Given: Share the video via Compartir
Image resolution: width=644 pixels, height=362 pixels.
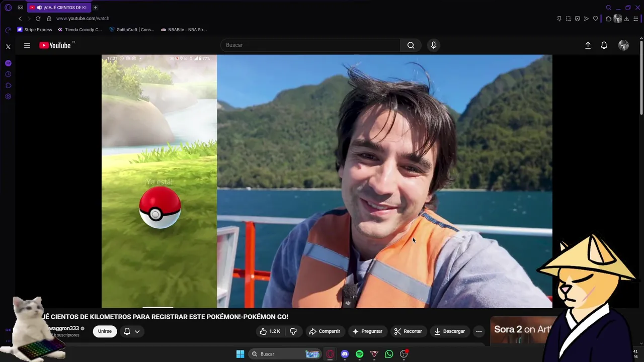Looking at the screenshot, I should click(325, 331).
